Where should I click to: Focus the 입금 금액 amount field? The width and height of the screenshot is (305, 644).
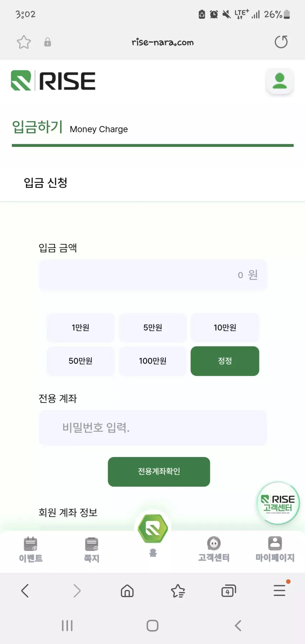click(153, 275)
